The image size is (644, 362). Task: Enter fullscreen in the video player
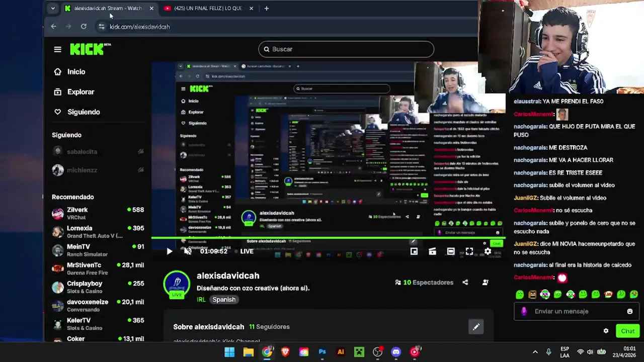pyautogui.click(x=469, y=251)
